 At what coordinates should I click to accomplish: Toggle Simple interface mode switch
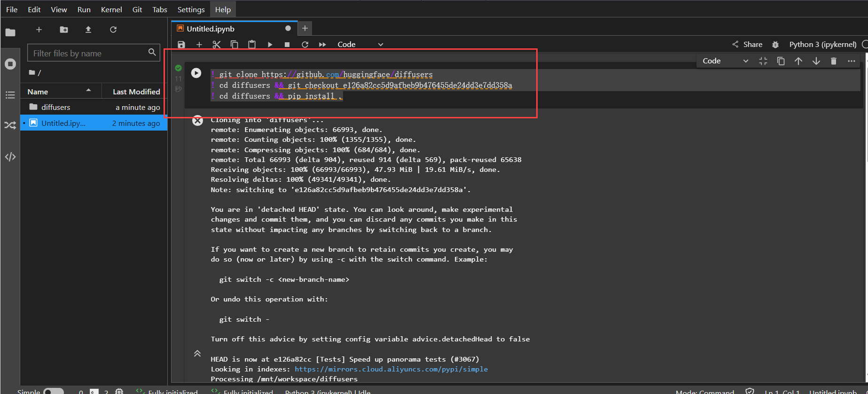(x=54, y=391)
